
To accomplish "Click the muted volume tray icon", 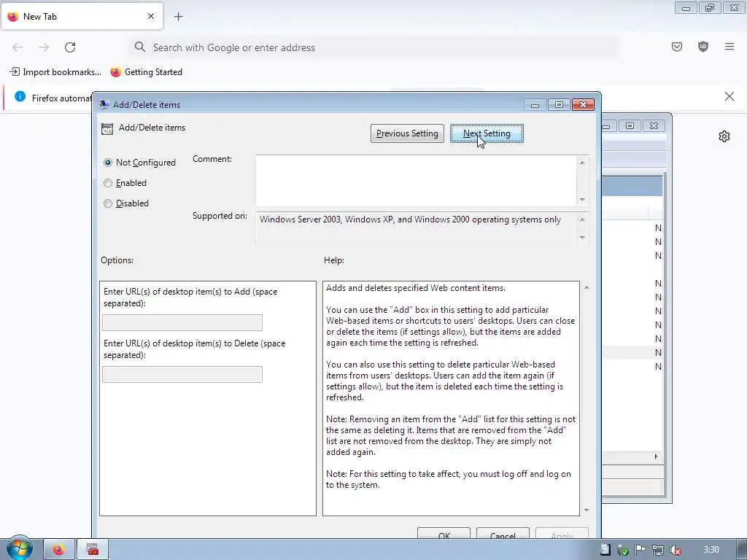I will [x=675, y=550].
